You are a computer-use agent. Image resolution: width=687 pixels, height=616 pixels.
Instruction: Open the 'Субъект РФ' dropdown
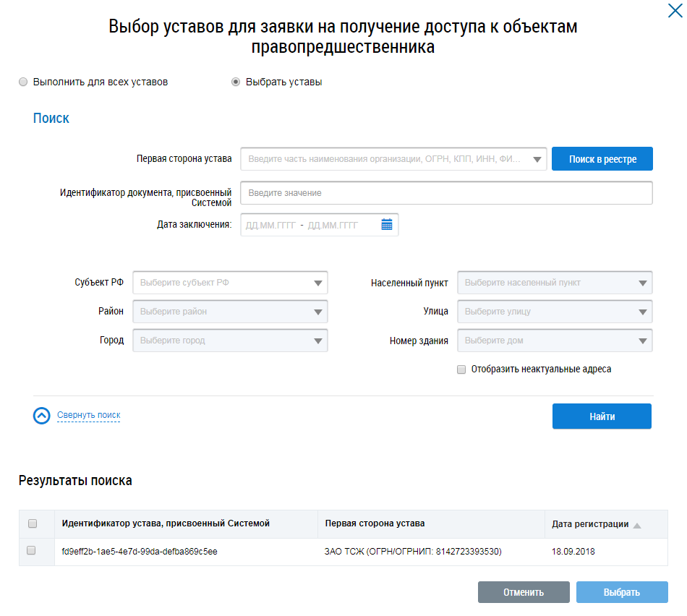[x=230, y=283]
